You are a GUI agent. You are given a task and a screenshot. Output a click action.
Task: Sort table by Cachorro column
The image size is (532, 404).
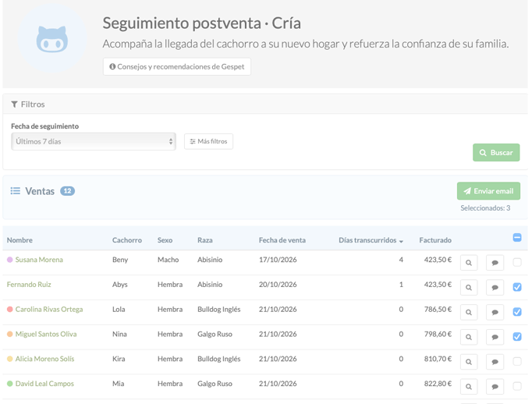[127, 240]
